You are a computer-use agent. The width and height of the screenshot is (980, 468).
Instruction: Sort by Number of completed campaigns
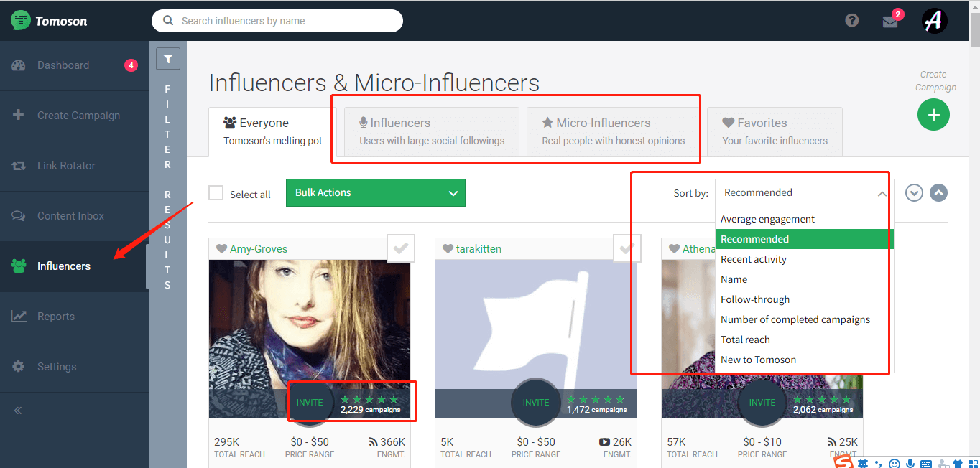click(x=804, y=319)
